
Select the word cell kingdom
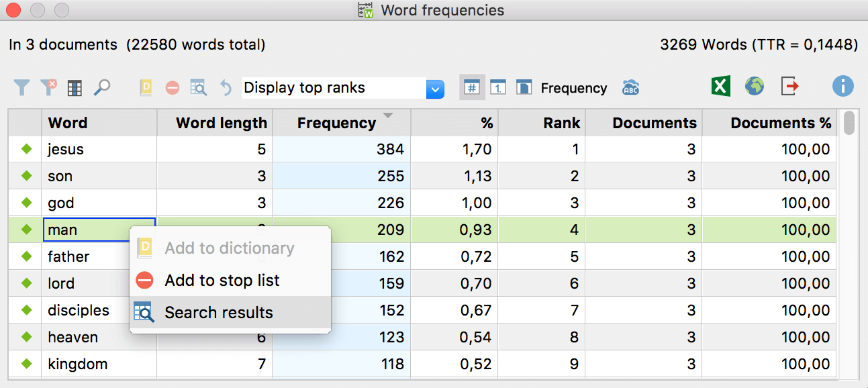point(99,364)
